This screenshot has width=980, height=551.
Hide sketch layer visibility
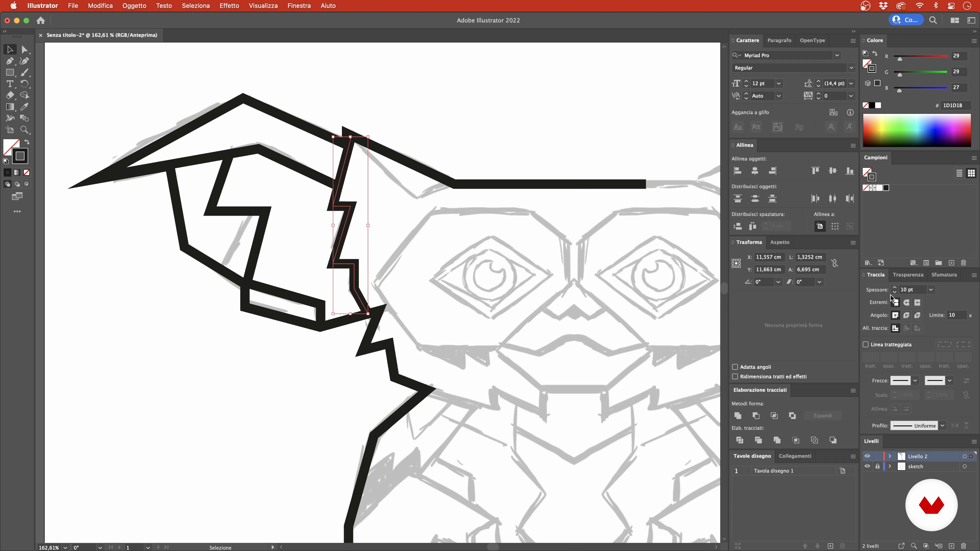(867, 467)
